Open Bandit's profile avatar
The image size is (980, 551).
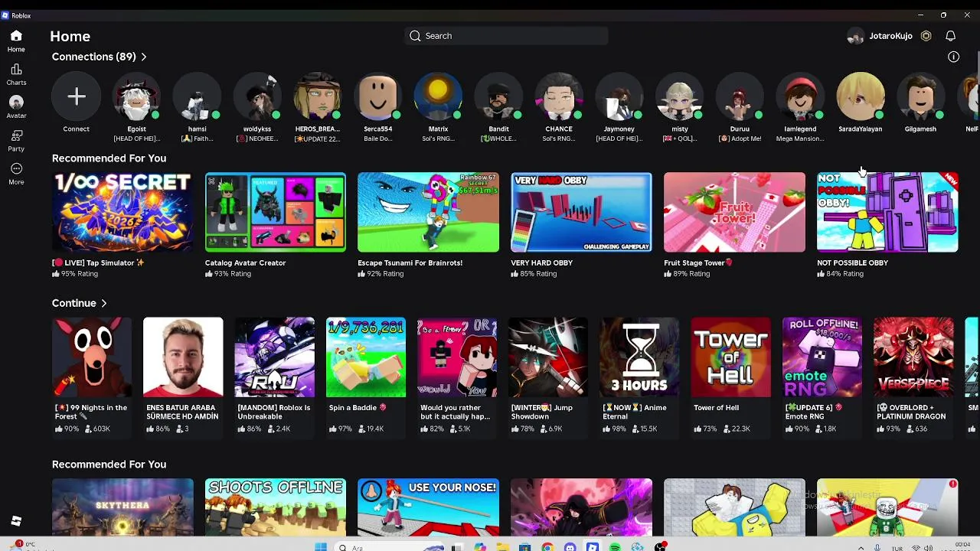[x=498, y=96]
